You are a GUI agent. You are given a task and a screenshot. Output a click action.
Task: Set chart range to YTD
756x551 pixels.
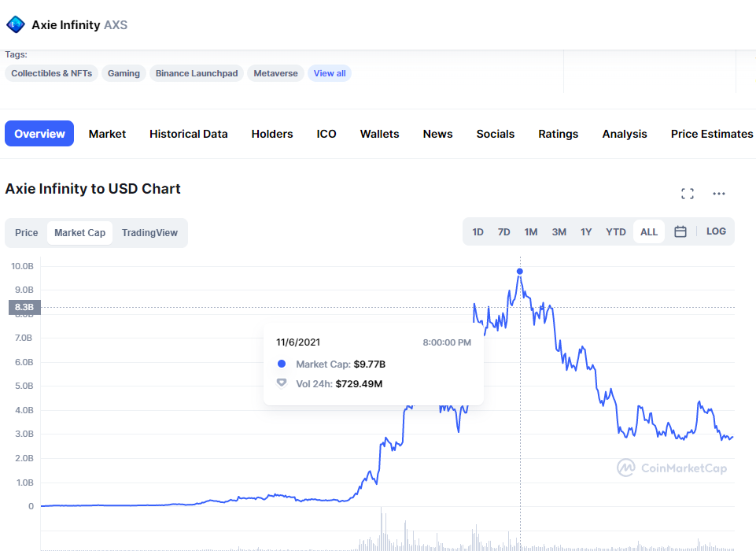click(x=616, y=232)
